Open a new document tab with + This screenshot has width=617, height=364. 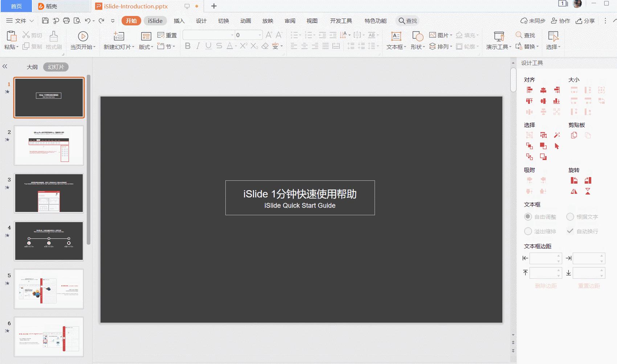tap(214, 6)
